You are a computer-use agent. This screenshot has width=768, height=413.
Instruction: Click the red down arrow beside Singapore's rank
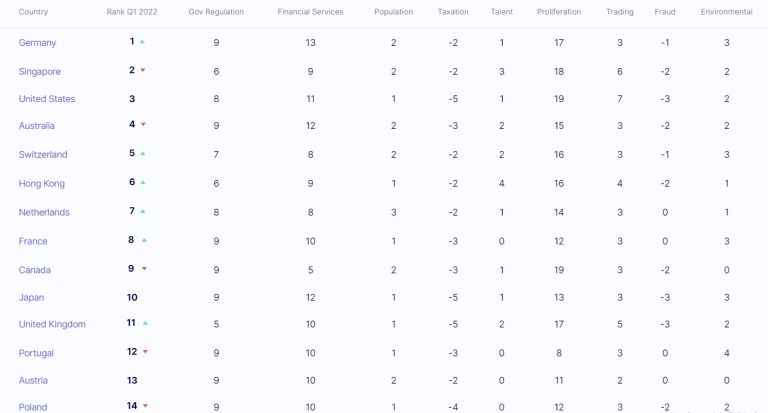143,70
